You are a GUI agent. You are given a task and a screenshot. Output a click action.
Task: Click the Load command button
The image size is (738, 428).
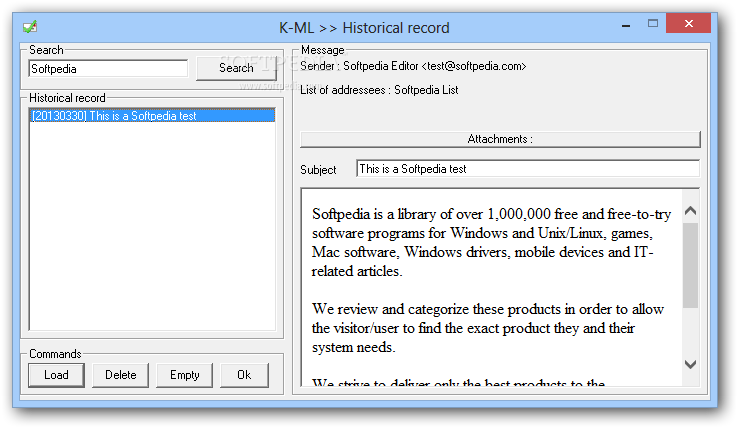point(56,375)
